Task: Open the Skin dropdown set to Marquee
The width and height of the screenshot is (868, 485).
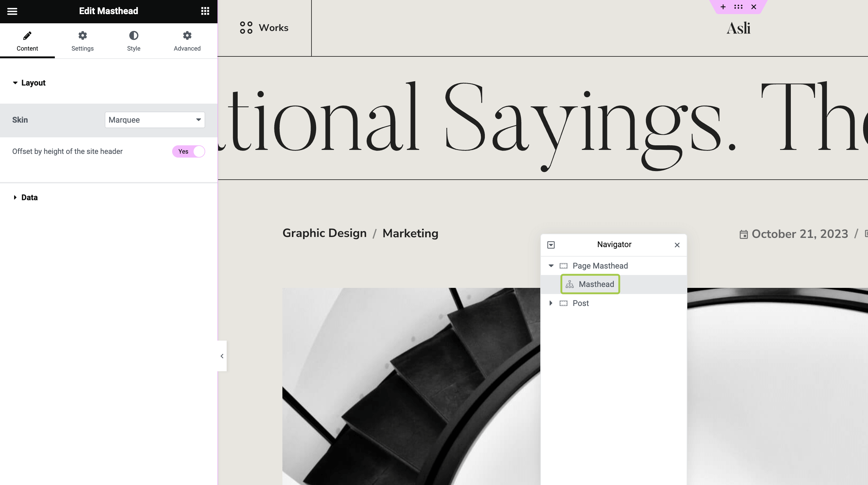Action: click(155, 120)
